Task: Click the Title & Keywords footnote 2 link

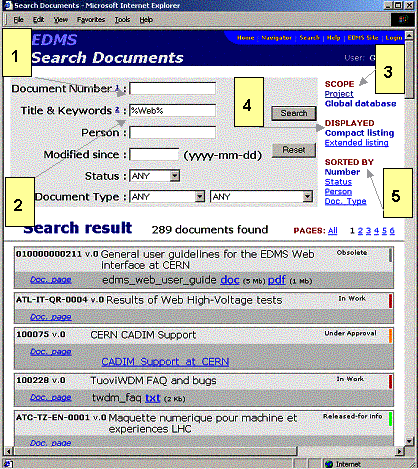Action: (x=117, y=110)
